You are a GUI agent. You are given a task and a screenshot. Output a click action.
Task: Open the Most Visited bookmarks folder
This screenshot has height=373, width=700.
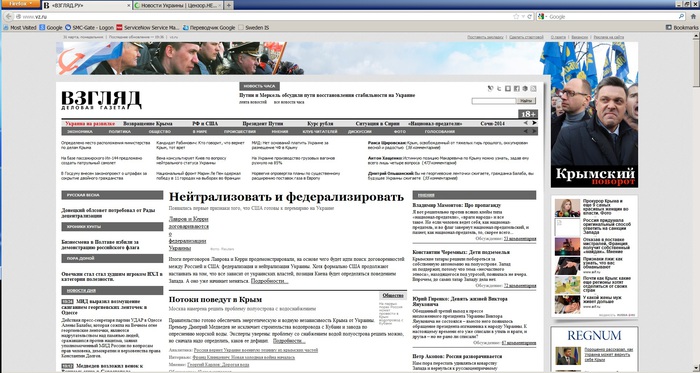(x=20, y=28)
